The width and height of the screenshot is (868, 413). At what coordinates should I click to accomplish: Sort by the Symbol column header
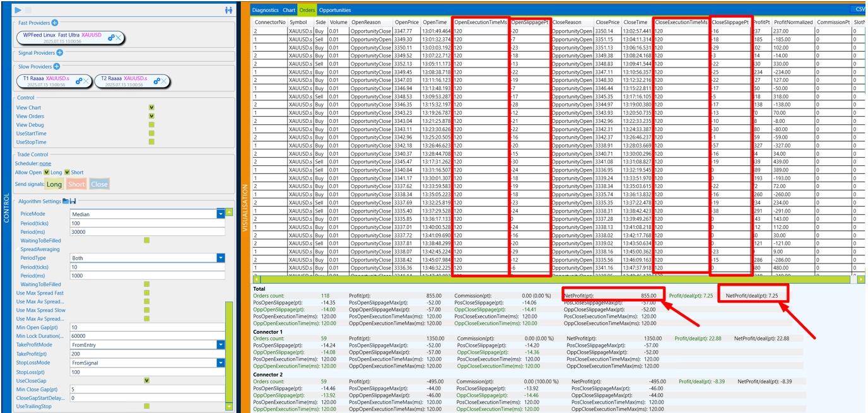click(300, 22)
